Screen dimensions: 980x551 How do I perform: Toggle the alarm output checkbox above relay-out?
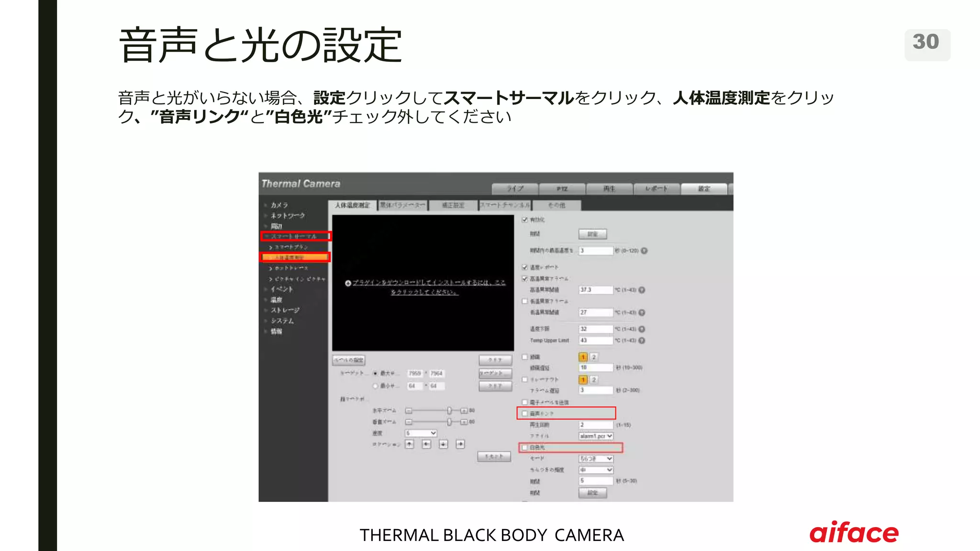[x=524, y=357]
